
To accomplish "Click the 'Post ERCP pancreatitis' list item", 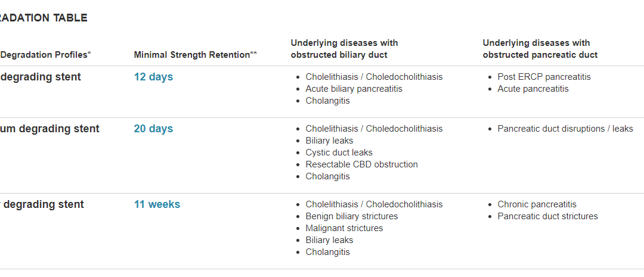I will pos(544,77).
